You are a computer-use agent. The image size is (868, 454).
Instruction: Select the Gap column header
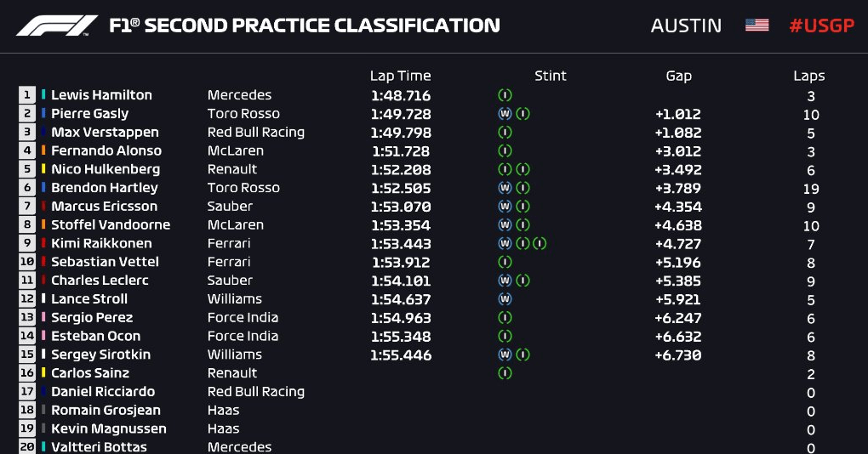coord(679,76)
